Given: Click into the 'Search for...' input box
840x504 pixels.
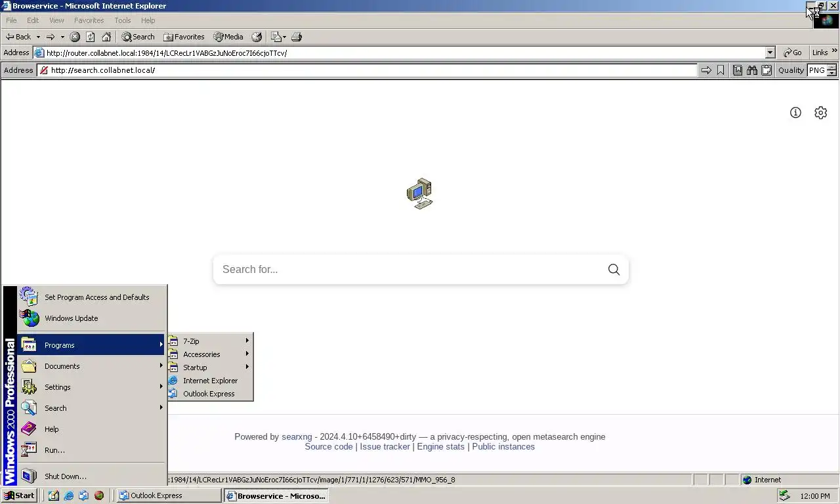Looking at the screenshot, I should [x=410, y=270].
